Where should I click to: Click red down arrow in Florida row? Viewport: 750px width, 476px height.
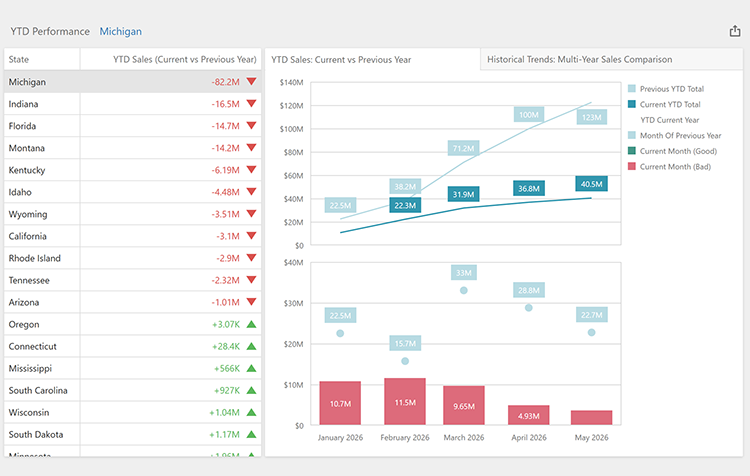click(252, 125)
